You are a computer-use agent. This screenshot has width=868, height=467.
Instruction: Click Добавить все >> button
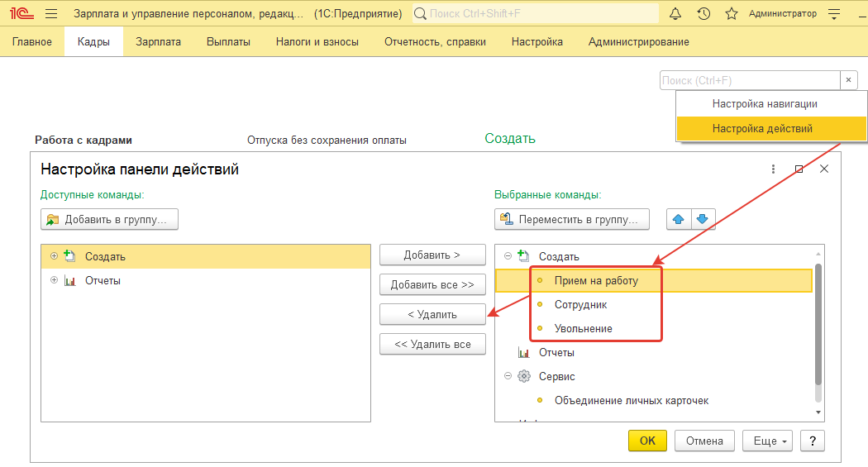432,284
